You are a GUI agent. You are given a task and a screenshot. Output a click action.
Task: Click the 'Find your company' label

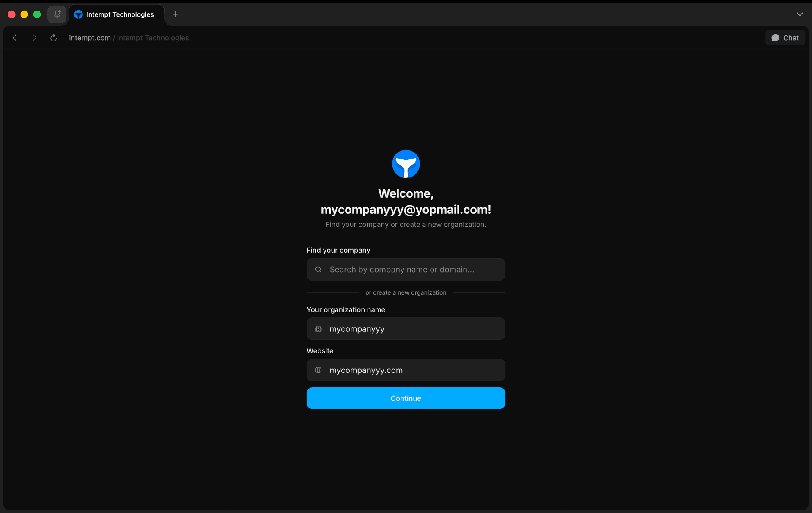[338, 250]
